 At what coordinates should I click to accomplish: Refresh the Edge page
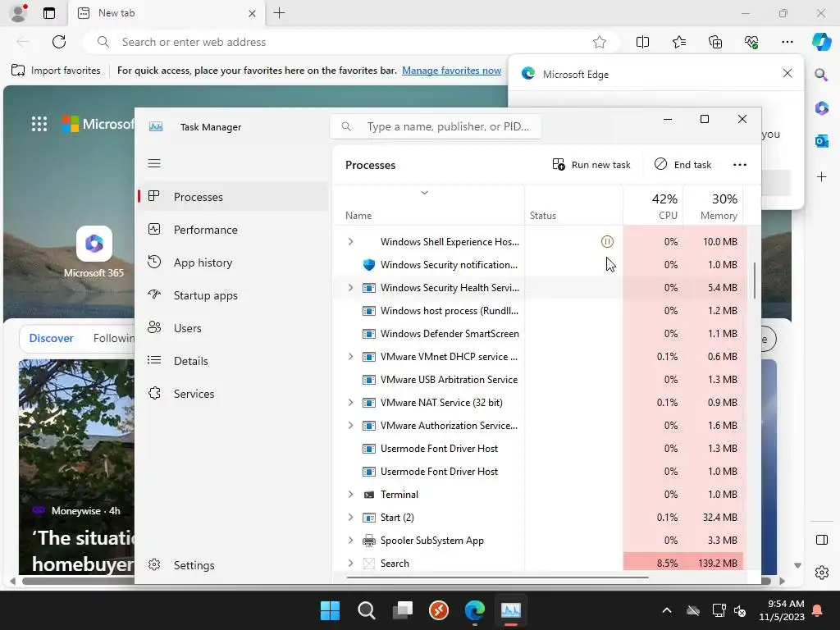pos(59,42)
